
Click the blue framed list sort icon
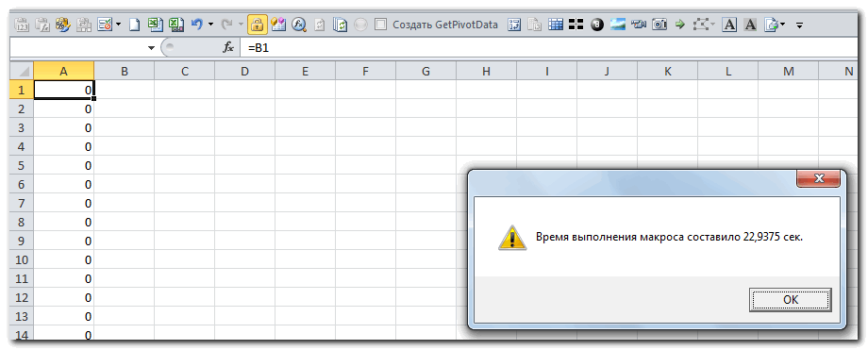coord(514,25)
